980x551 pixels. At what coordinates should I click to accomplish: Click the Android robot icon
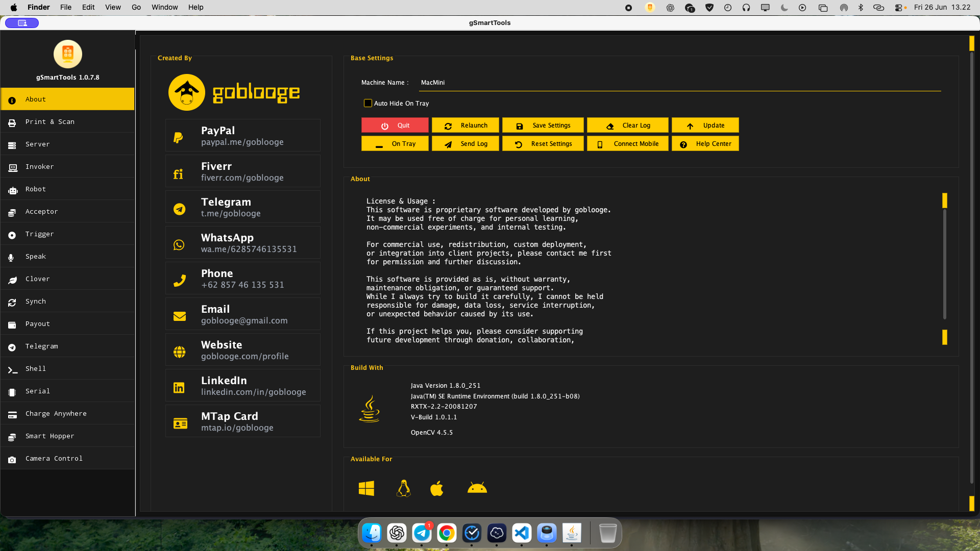477,488
